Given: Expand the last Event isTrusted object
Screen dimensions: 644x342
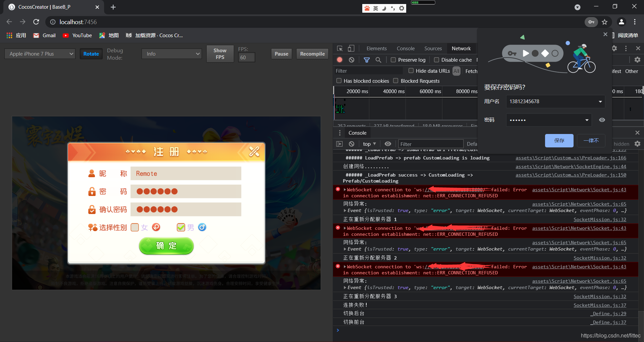Looking at the screenshot, I should 345,288.
